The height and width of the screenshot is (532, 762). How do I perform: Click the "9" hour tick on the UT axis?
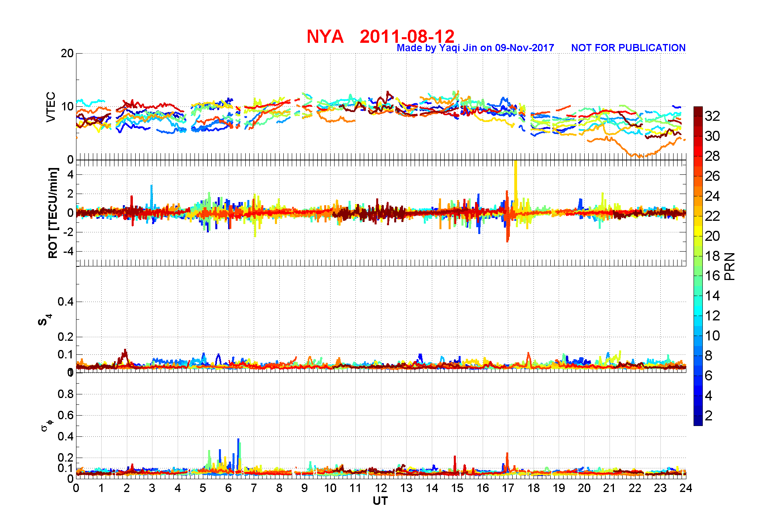[305, 488]
